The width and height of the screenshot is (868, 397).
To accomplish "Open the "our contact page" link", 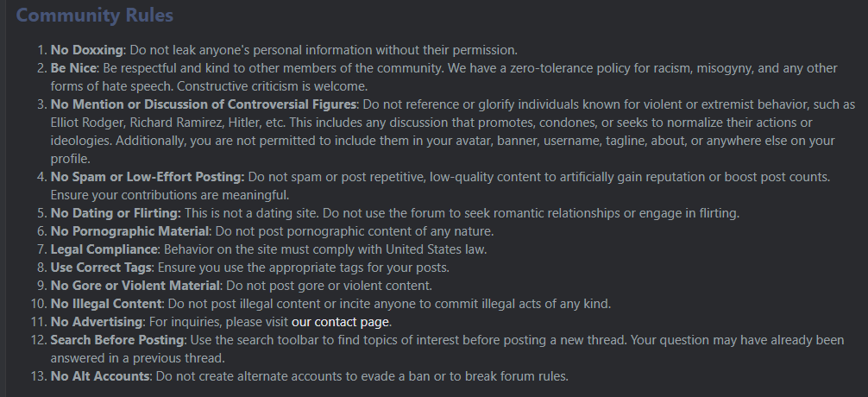I will 340,322.
